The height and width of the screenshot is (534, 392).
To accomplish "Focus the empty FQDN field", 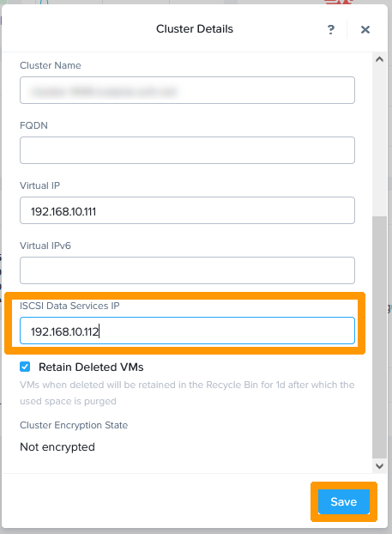I will coord(187,150).
